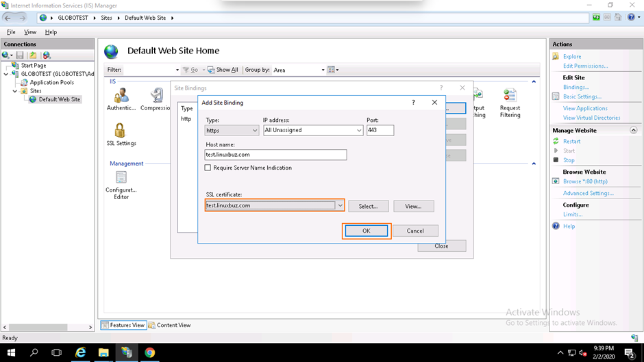Click the Explore folder icon in Actions
Image resolution: width=644 pixels, height=362 pixels.
[x=556, y=56]
